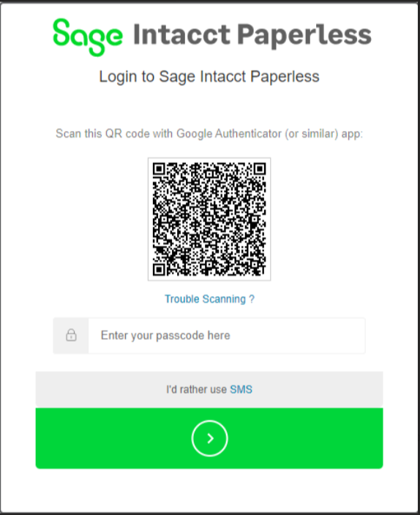
Task: Click the 'Scan this QR code' instruction text
Action: (209, 134)
